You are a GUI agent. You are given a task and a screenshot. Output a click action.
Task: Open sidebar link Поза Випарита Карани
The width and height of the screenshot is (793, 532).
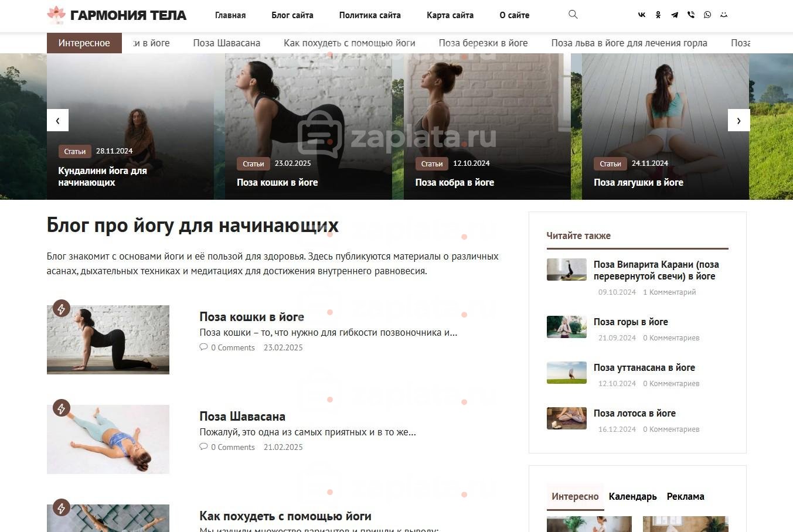[656, 270]
